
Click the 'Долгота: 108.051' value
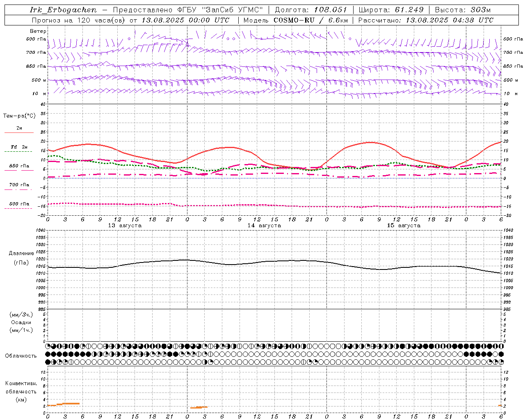tap(311, 10)
